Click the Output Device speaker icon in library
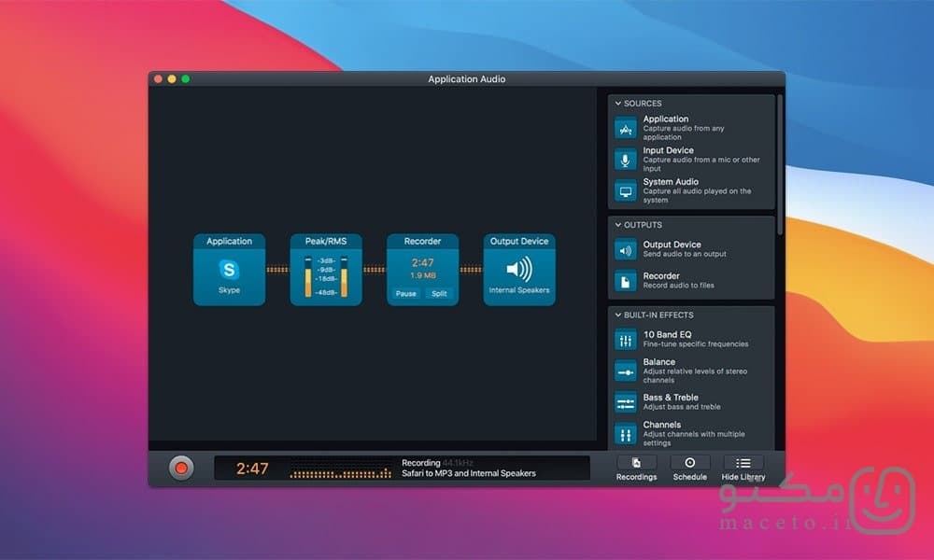 [626, 250]
